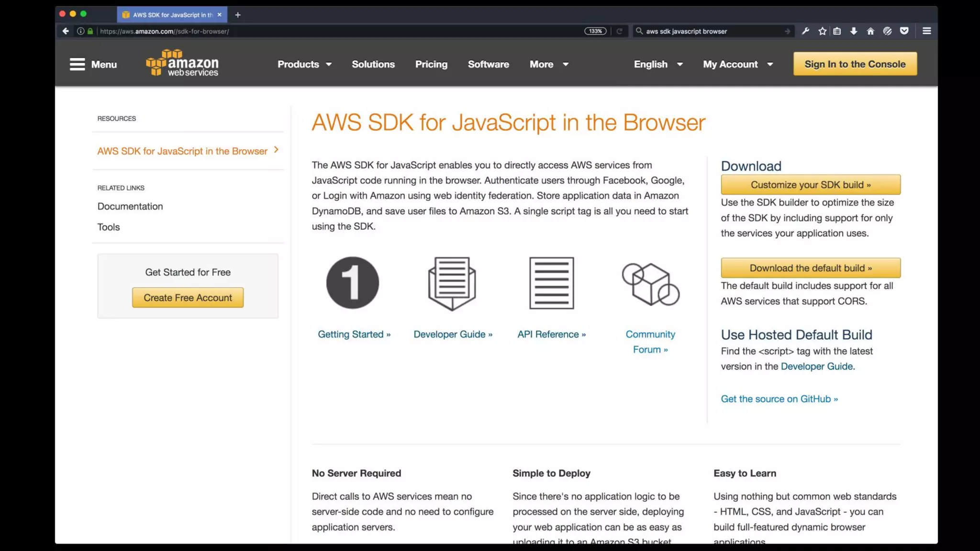980x551 pixels.
Task: Open a new tab with the plus icon
Action: click(x=237, y=15)
